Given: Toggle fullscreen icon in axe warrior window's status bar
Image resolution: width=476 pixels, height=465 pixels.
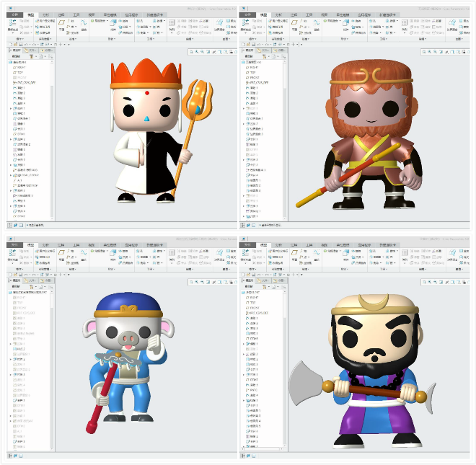Looking at the screenshot, I should pyautogui.click(x=254, y=456).
